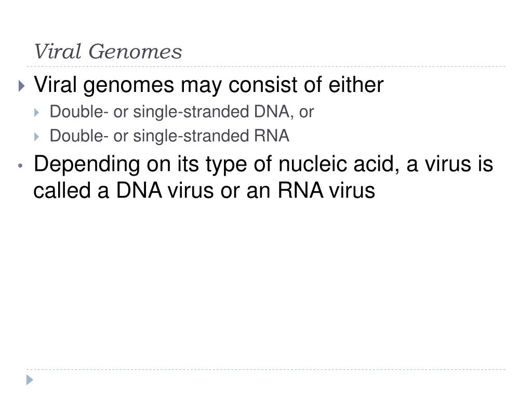Click the blue triangle in the slide footer
This screenshot has width=532, height=399.
[x=30, y=380]
